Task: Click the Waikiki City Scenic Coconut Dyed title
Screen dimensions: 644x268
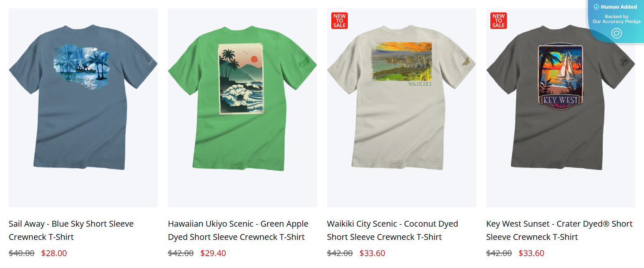Action: [392, 230]
